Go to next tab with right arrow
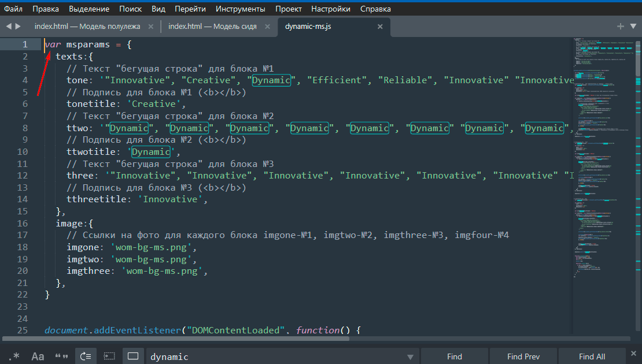Viewport: 642px width, 364px height. [x=19, y=26]
